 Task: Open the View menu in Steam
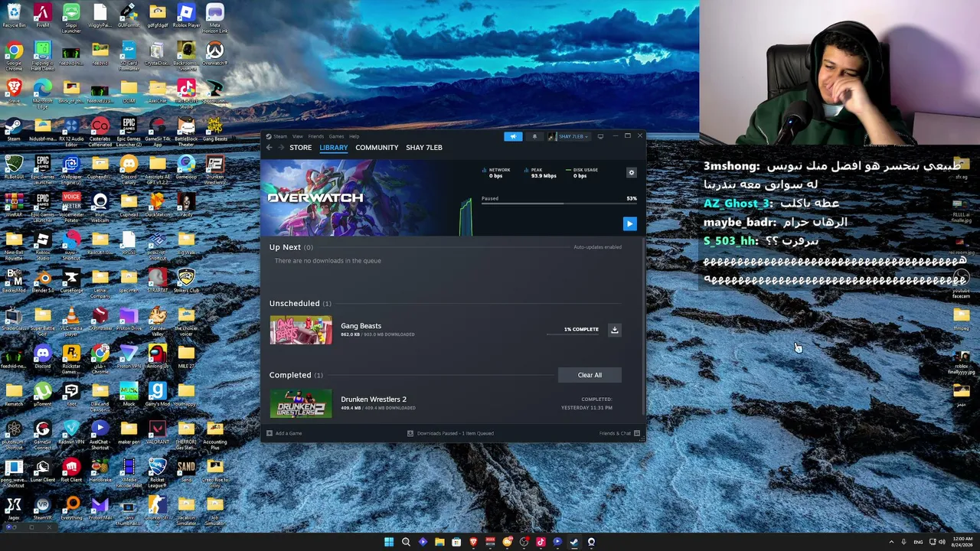coord(298,136)
